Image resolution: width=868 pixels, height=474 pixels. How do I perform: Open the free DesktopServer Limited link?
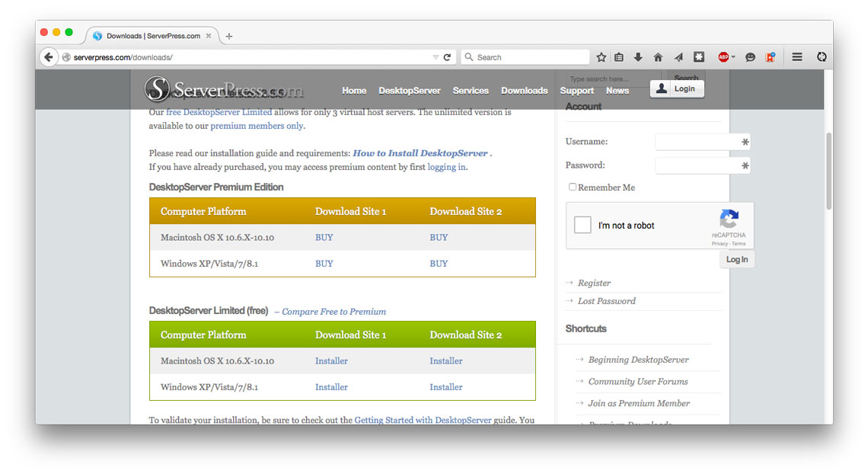pyautogui.click(x=219, y=112)
